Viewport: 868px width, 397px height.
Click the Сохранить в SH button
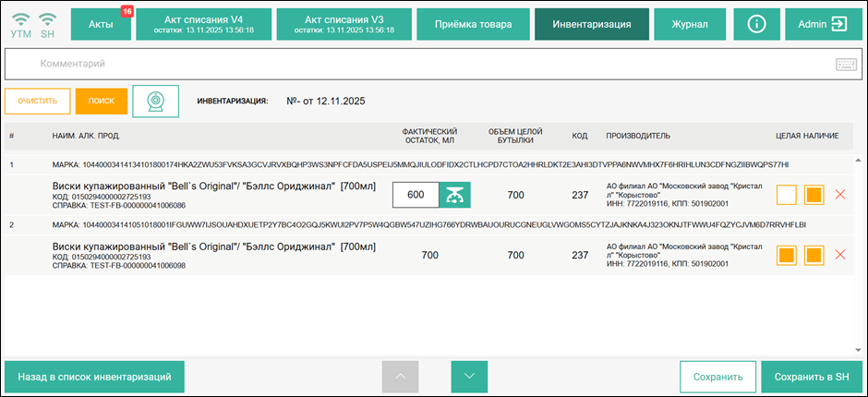tap(812, 377)
